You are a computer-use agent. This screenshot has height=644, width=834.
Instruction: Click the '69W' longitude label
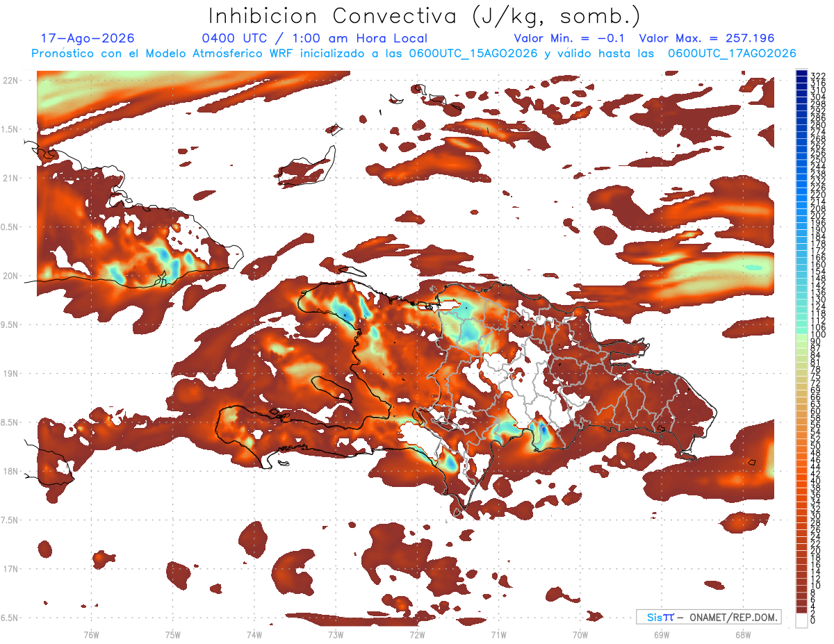(662, 634)
